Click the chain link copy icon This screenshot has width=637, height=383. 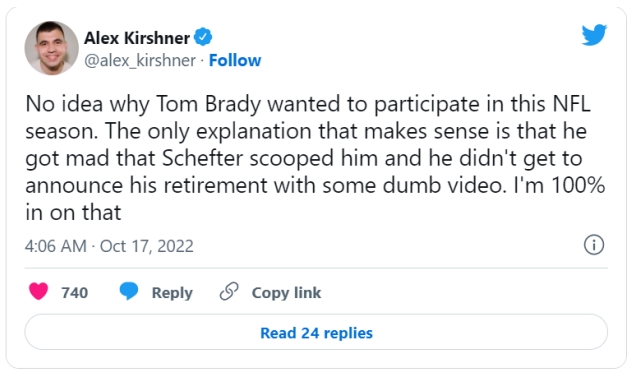click(x=229, y=291)
